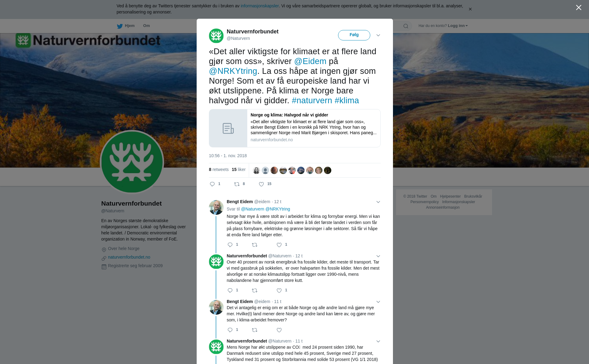The image size is (589, 364).
Task: Click the first liker avatar thumbnail
Action: point(256,170)
